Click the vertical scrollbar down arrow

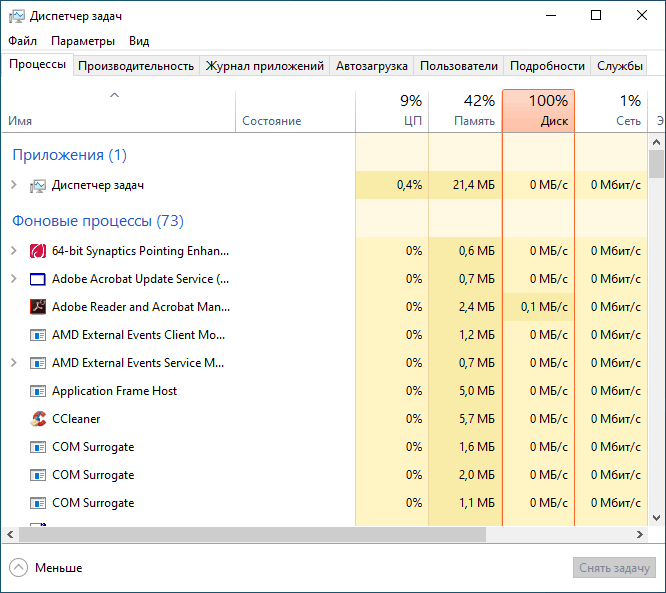(x=656, y=518)
